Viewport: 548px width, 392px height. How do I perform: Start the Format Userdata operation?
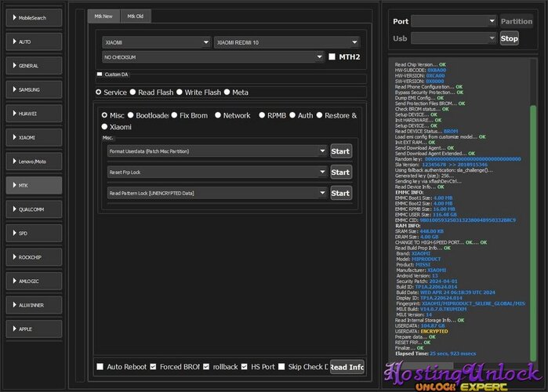coord(341,151)
